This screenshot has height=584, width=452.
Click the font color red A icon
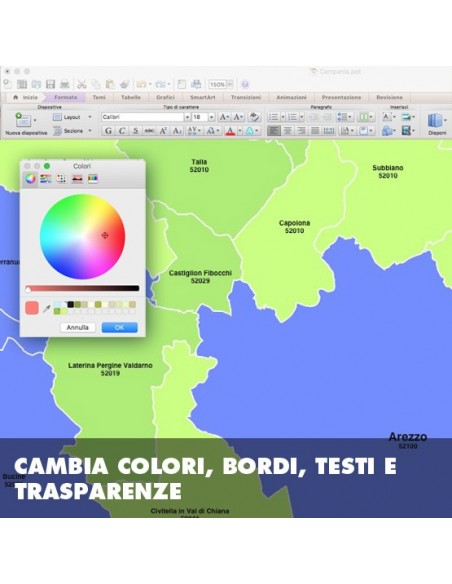pyautogui.click(x=230, y=131)
